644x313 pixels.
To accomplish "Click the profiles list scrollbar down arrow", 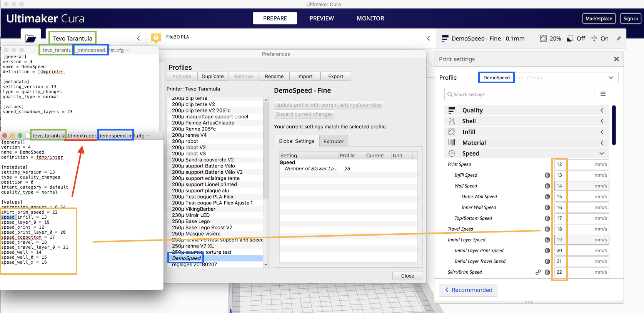I will click(265, 264).
